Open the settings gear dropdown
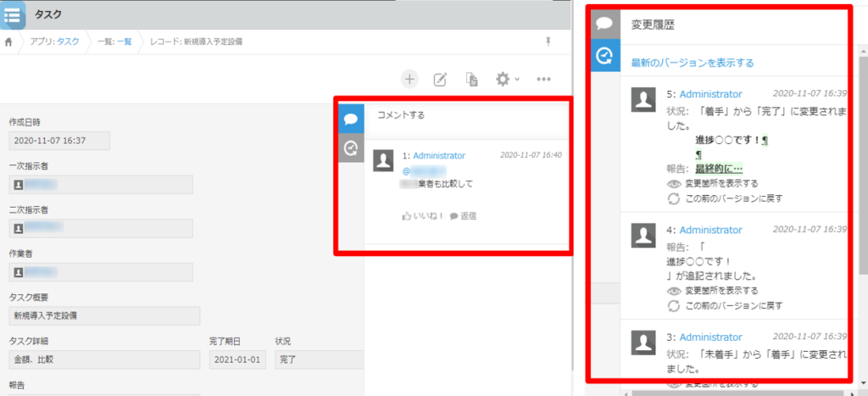The image size is (868, 396). pos(507,79)
